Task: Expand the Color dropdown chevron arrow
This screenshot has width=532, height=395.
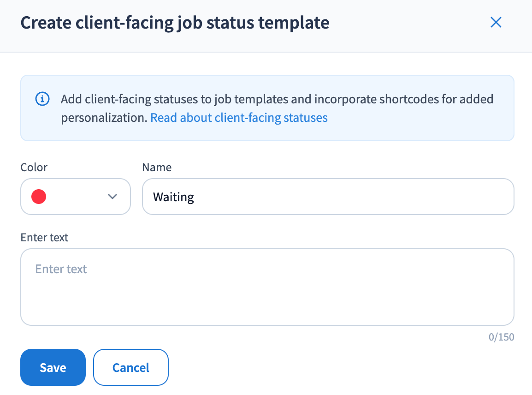Action: click(x=112, y=197)
